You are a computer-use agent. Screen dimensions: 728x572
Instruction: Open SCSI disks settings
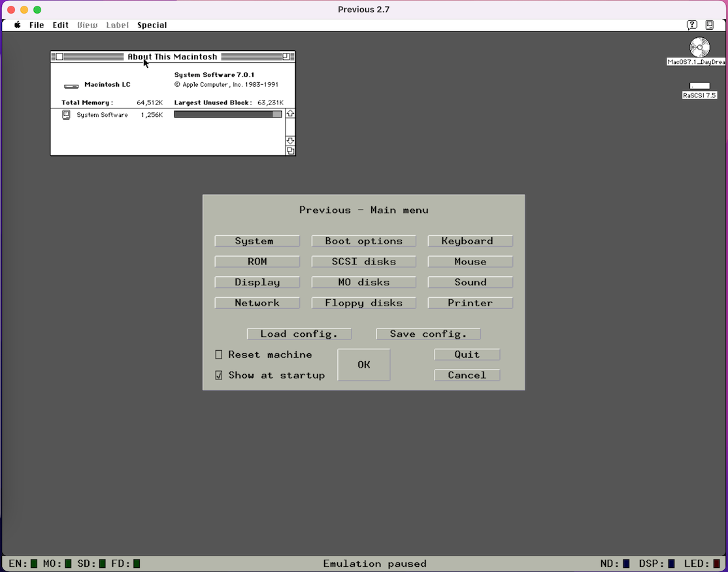coord(363,261)
